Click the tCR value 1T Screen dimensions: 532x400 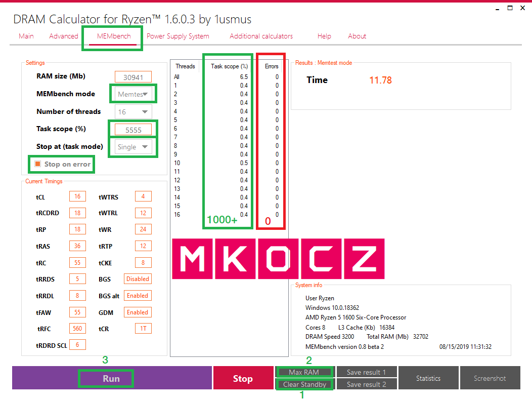143,328
